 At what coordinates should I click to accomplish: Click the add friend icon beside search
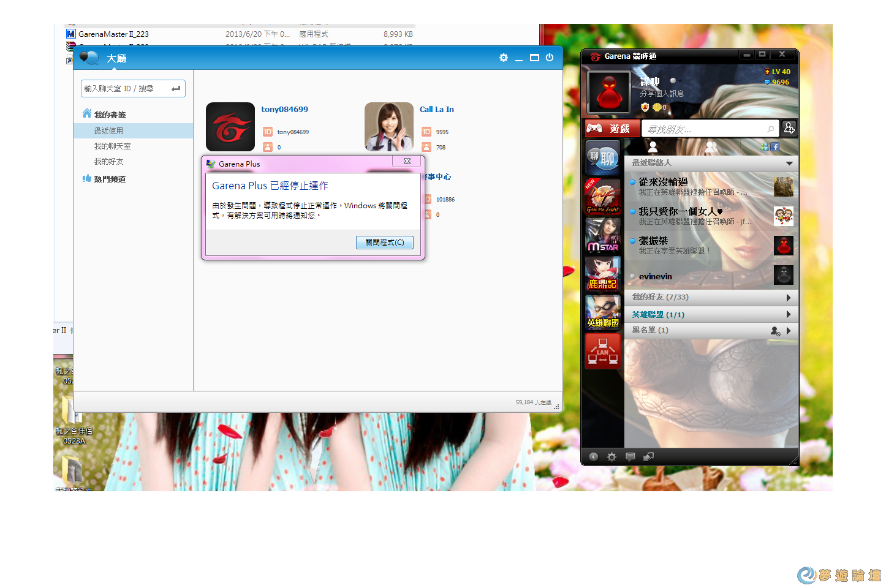point(789,128)
